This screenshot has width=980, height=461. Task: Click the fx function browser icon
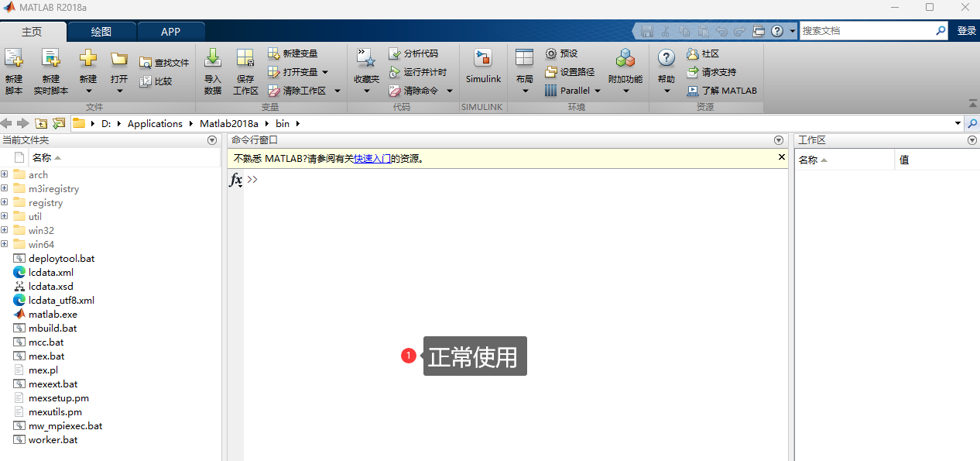(x=236, y=180)
